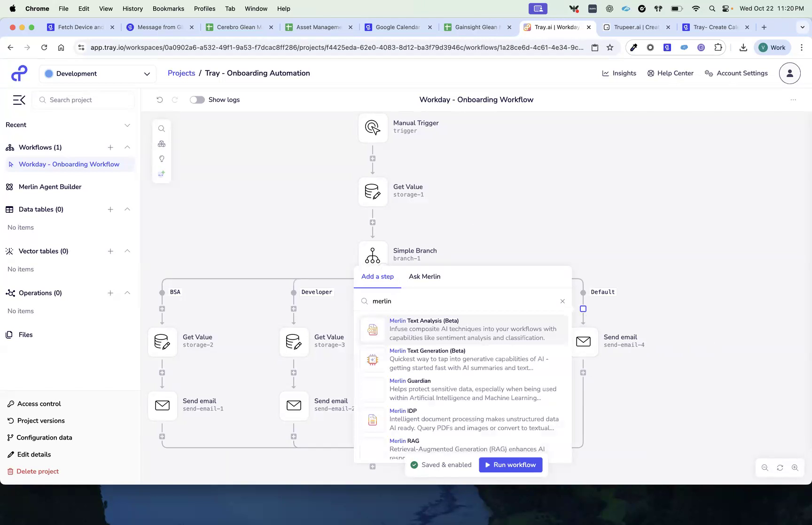Switch to the Ask Merlin tab
This screenshot has height=525, width=812.
[x=424, y=277]
